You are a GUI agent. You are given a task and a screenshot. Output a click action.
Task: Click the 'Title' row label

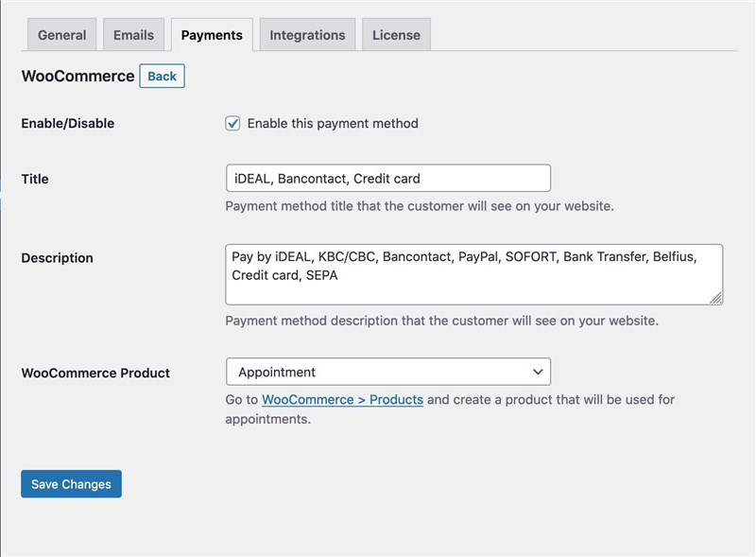click(x=35, y=179)
